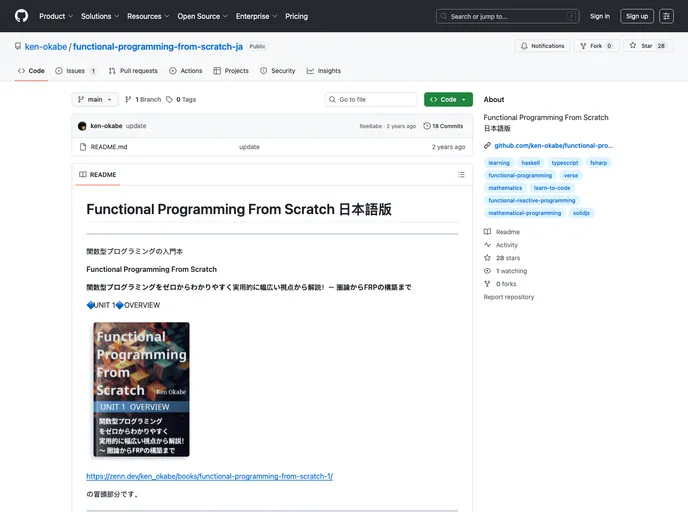The width and height of the screenshot is (688, 512).
Task: View 18 Commits history
Action: 443,126
